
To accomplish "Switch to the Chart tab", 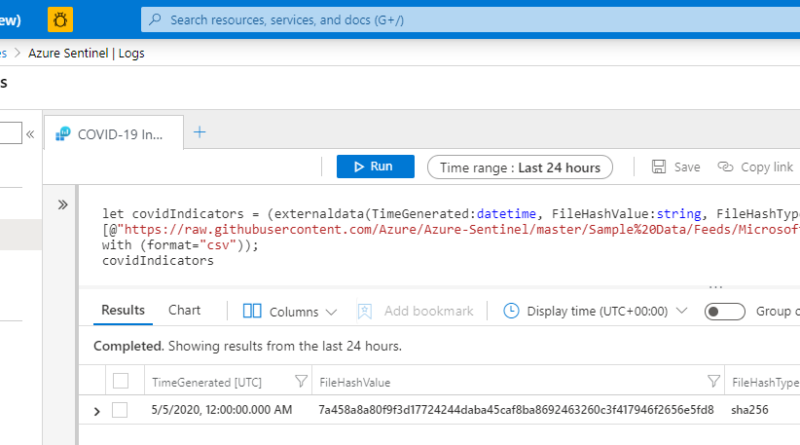I will pos(184,310).
